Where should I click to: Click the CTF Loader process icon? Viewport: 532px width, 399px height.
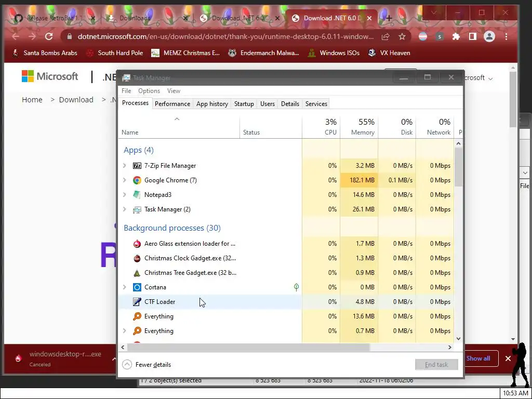[x=137, y=302]
